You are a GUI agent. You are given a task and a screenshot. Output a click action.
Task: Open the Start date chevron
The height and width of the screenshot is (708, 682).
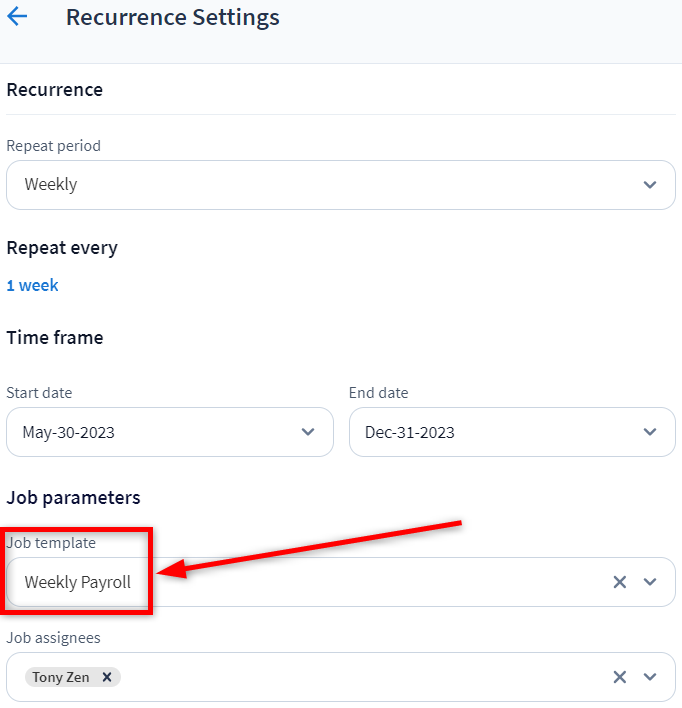tap(308, 432)
